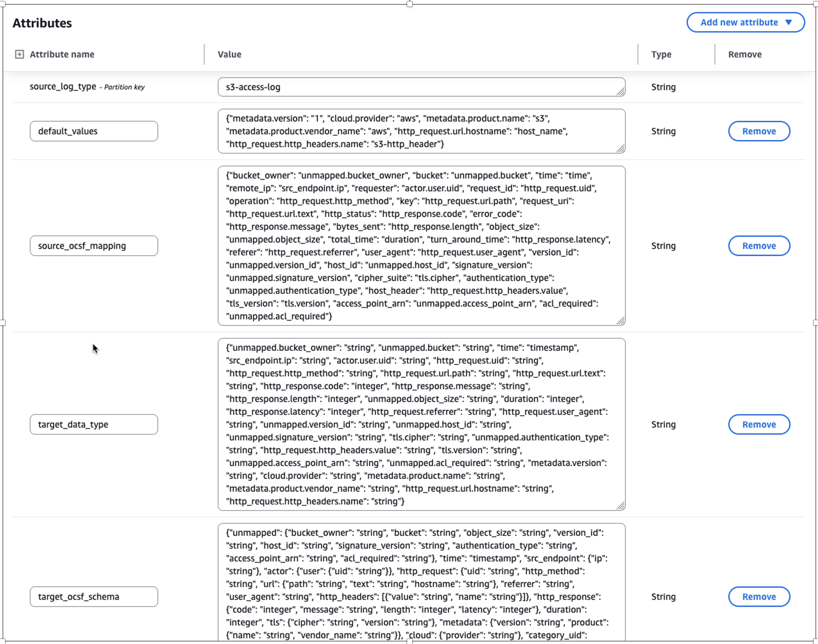Edit the target_data_type name field
Screen dimensions: 818x644
(94, 425)
